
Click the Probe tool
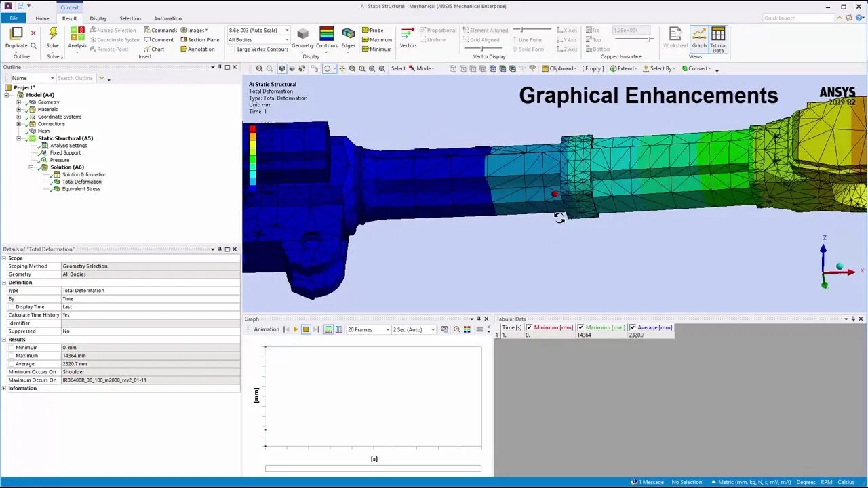click(x=372, y=30)
